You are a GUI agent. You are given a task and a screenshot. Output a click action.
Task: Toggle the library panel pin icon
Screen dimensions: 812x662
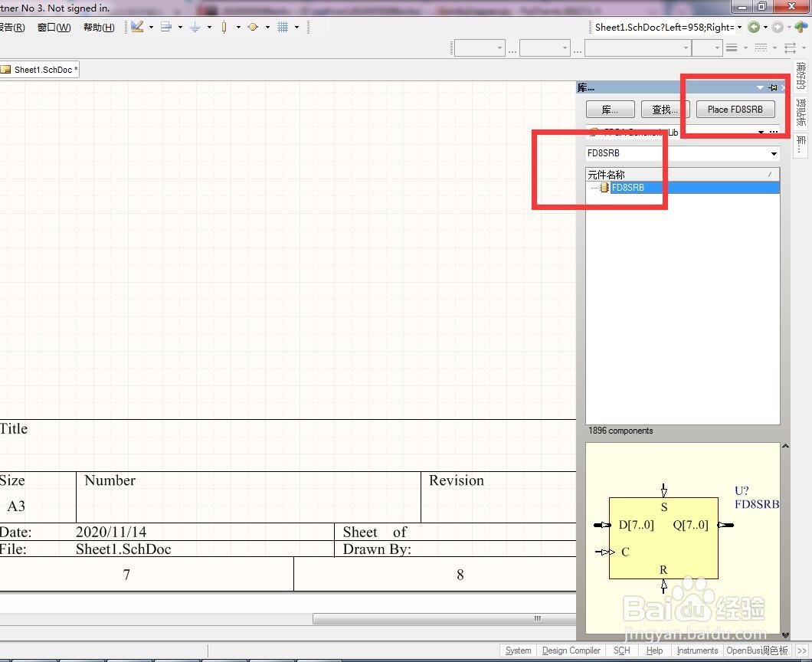point(773,87)
